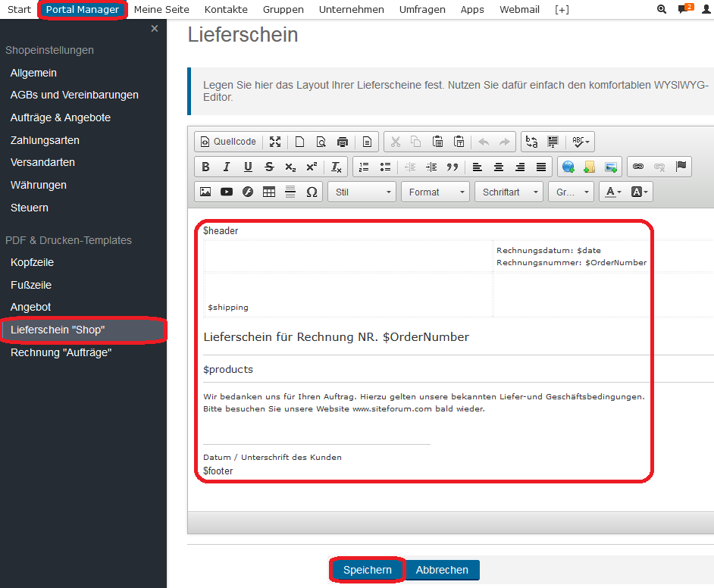Paste as plain text icon

click(459, 142)
